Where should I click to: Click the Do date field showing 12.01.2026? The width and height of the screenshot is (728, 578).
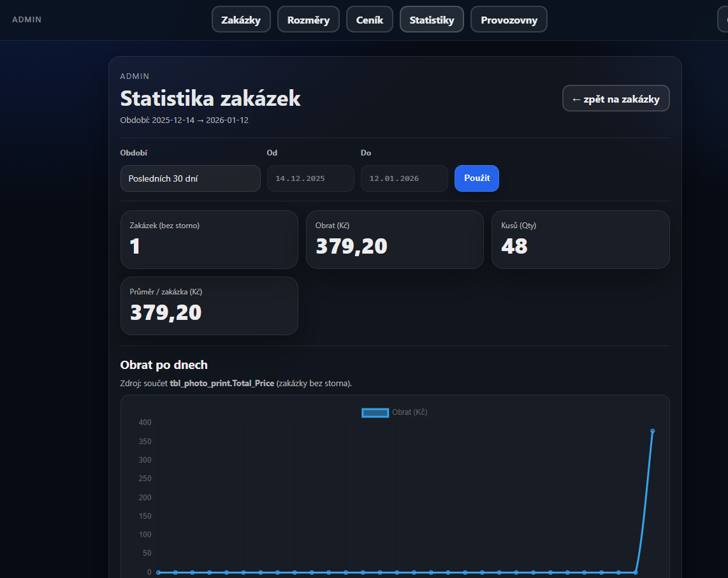(404, 178)
